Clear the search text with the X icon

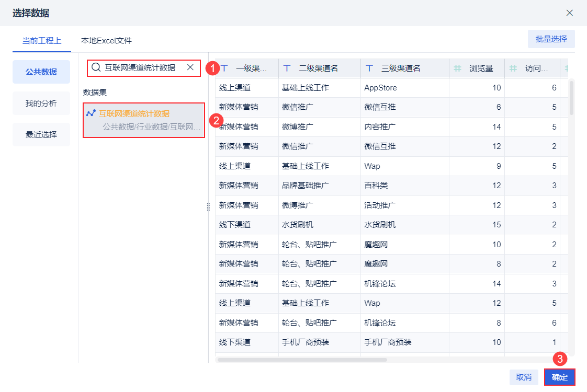point(191,68)
